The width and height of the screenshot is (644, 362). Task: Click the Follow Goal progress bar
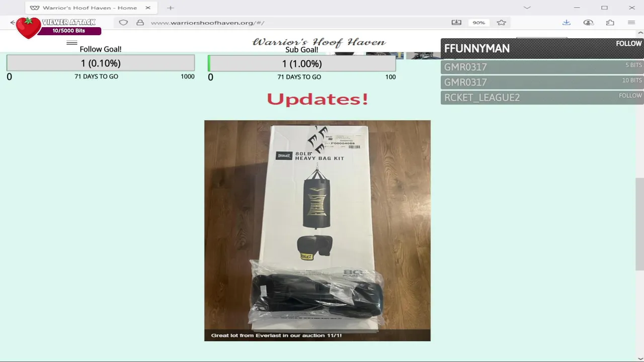(101, 63)
